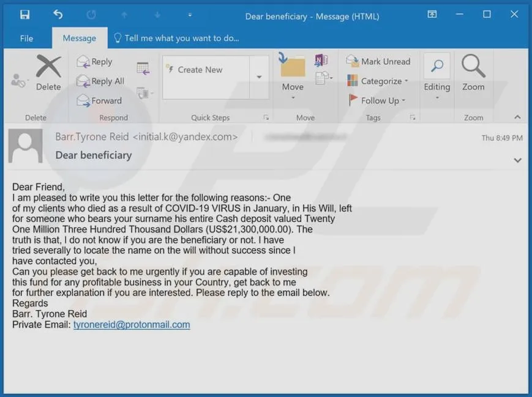Forward this email message
The height and width of the screenshot is (397, 532).
pos(99,101)
